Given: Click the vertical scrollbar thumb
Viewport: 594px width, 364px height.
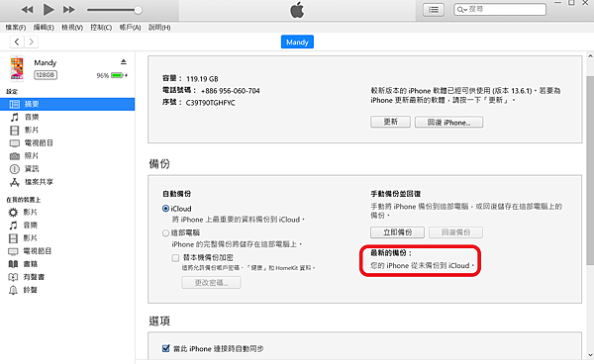Looking at the screenshot, I should pos(590,170).
